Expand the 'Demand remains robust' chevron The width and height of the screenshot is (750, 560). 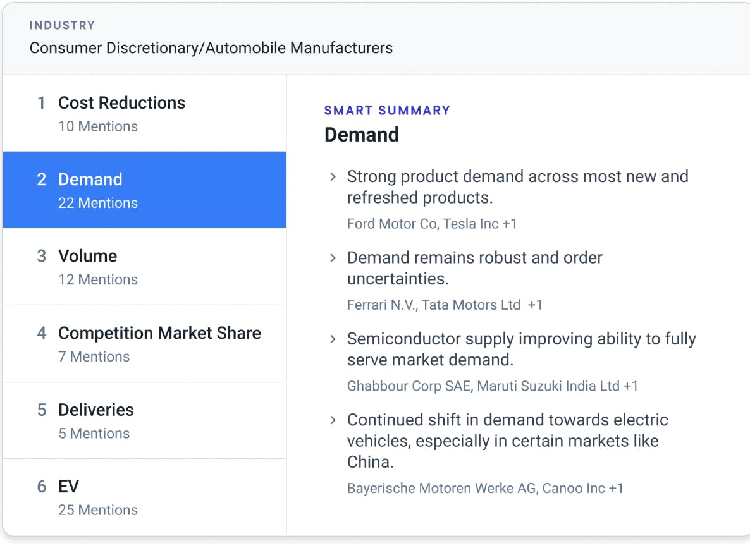pyautogui.click(x=333, y=258)
